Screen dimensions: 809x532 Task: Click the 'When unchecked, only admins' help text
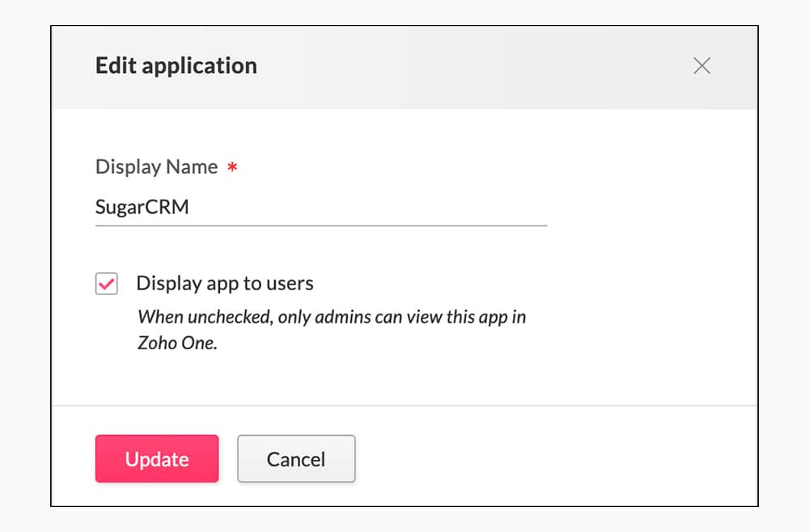tap(332, 330)
